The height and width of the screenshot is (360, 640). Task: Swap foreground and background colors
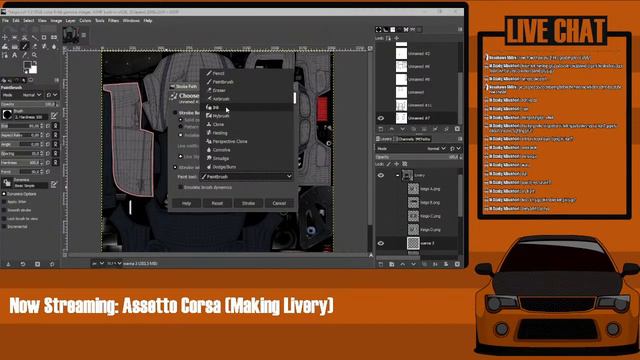(35, 62)
